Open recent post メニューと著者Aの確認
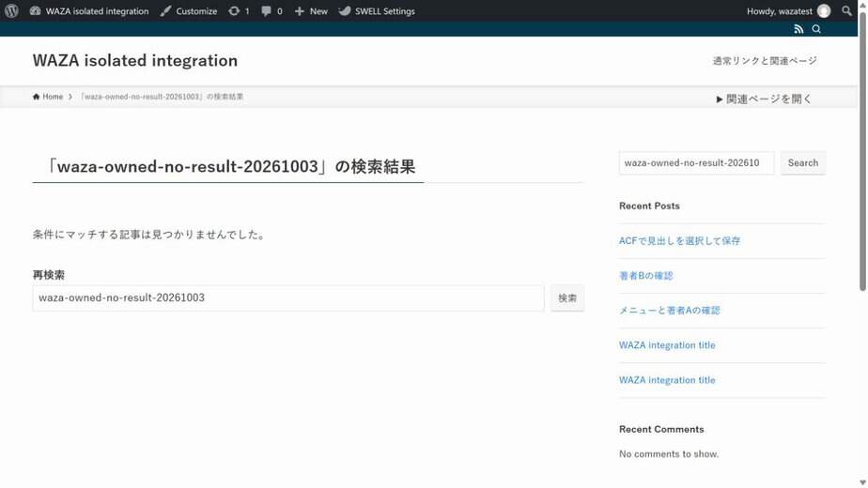 669,311
